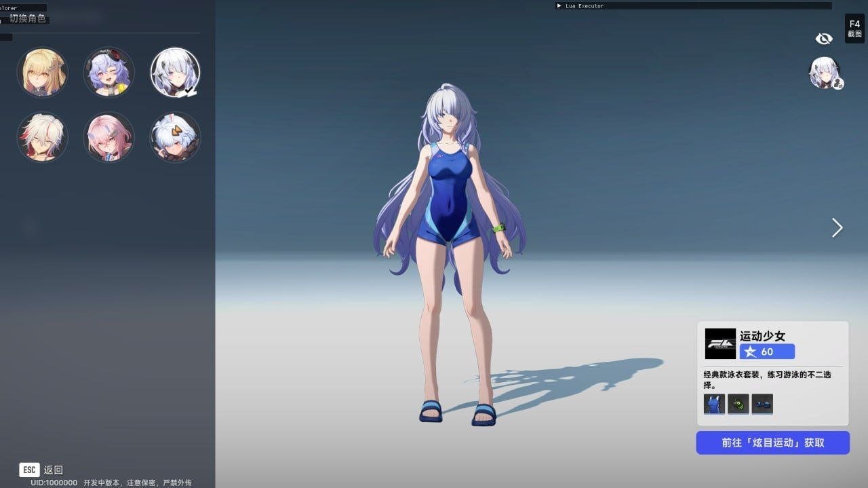Select the checkmarked silver-haired character avatar

pyautogui.click(x=175, y=72)
